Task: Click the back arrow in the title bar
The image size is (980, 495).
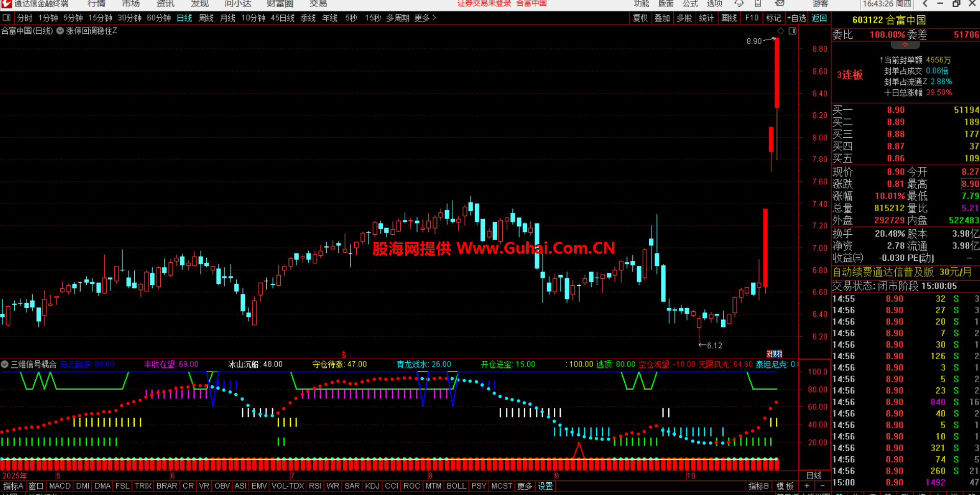Action: [925, 4]
